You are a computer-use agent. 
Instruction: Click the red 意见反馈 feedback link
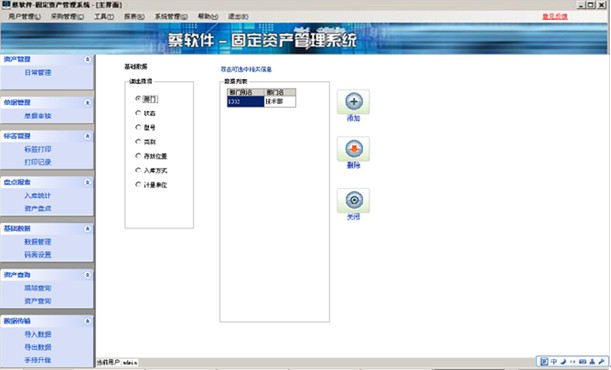click(555, 16)
